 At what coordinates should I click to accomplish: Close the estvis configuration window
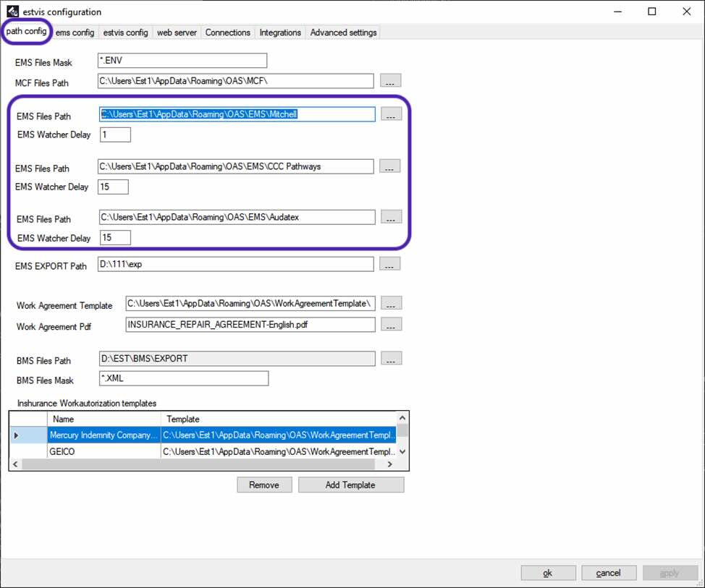687,12
